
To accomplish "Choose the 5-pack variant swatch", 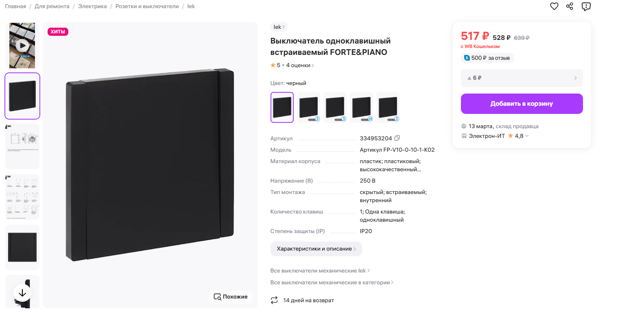I will point(308,107).
